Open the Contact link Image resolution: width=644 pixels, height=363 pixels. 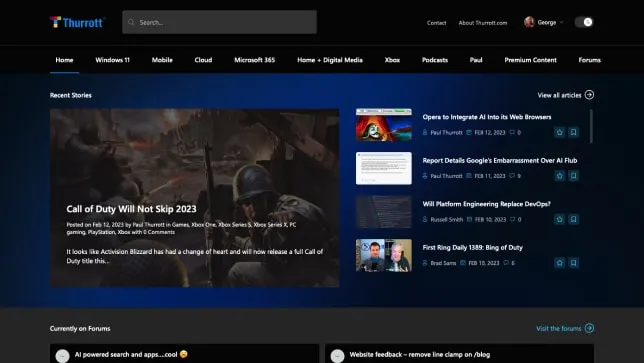click(x=436, y=23)
